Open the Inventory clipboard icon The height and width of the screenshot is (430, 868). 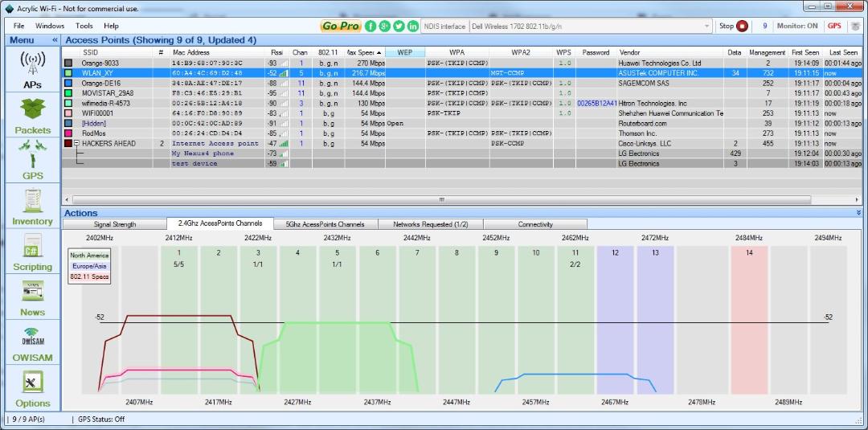pos(33,201)
